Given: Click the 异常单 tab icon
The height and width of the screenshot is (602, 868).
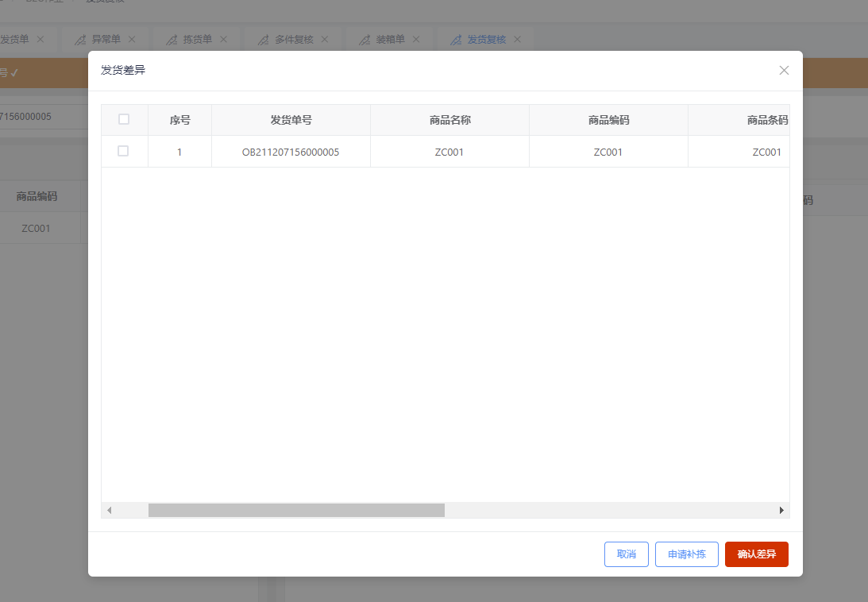Looking at the screenshot, I should tap(80, 40).
